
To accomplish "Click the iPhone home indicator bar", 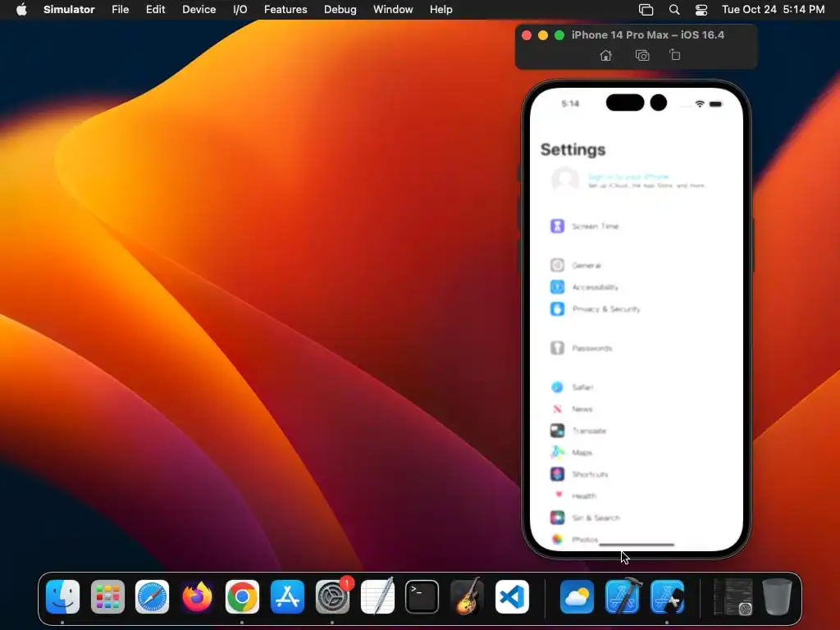I will coord(637,545).
